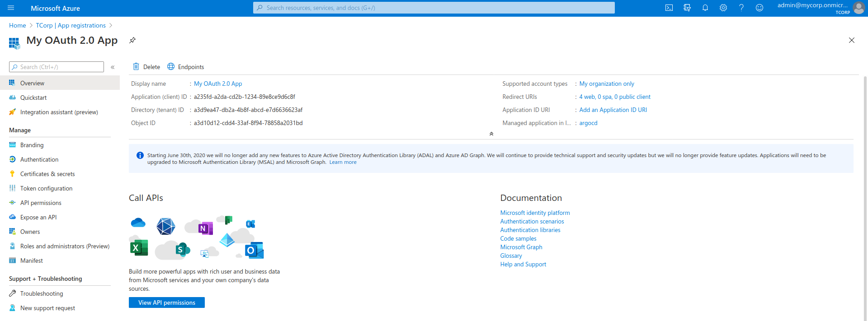Screen dimensions: 868x321
Task: Focus the global search resources field
Action: click(434, 8)
